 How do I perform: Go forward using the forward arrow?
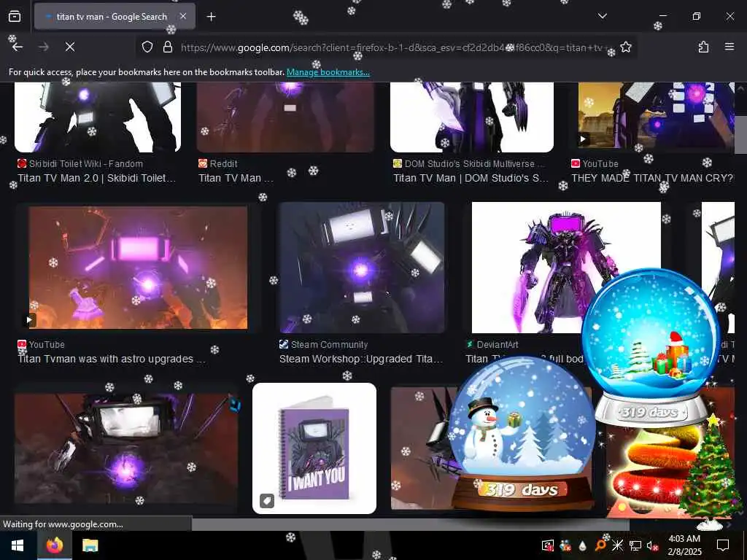click(44, 47)
